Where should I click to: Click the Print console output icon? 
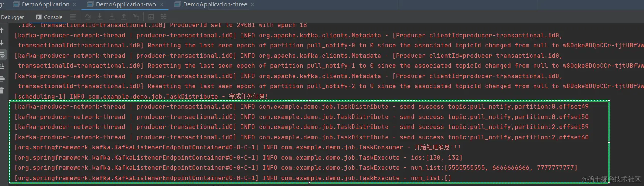2,79
